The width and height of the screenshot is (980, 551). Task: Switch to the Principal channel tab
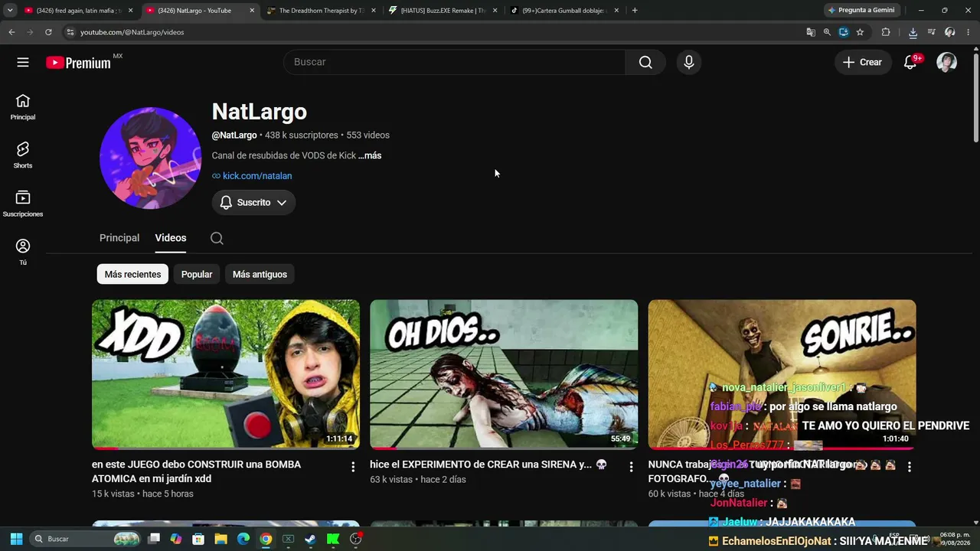click(119, 238)
